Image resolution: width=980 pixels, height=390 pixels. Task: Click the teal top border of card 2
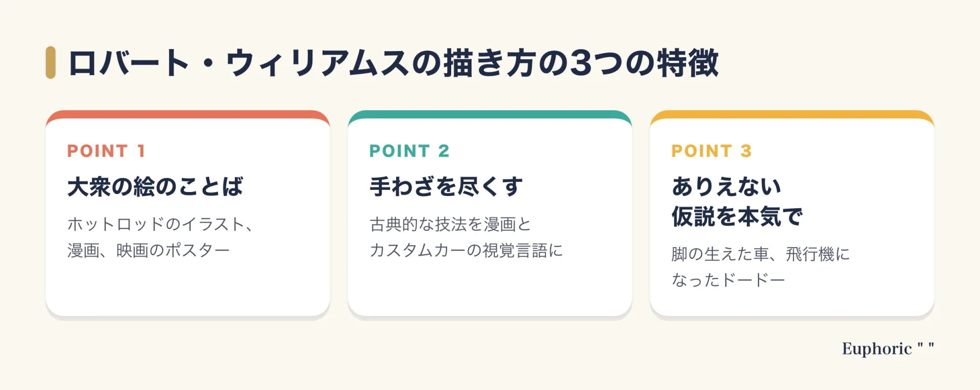pyautogui.click(x=490, y=114)
